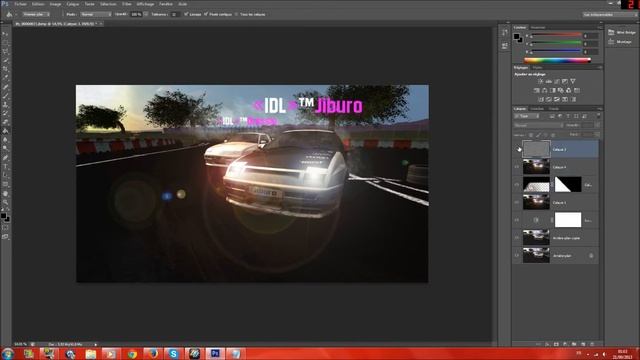The width and height of the screenshot is (640, 360).
Task: Open the Mini Bridge panel button
Action: click(622, 32)
